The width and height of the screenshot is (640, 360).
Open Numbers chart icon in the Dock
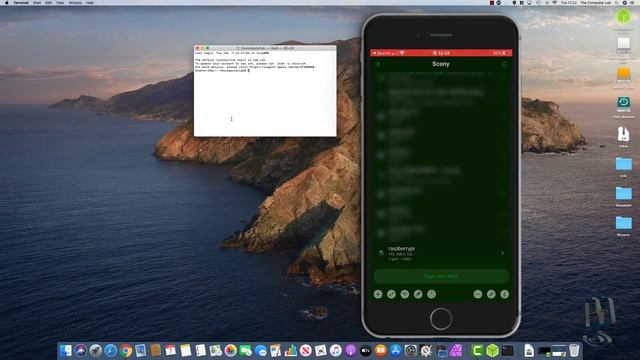coord(291,350)
